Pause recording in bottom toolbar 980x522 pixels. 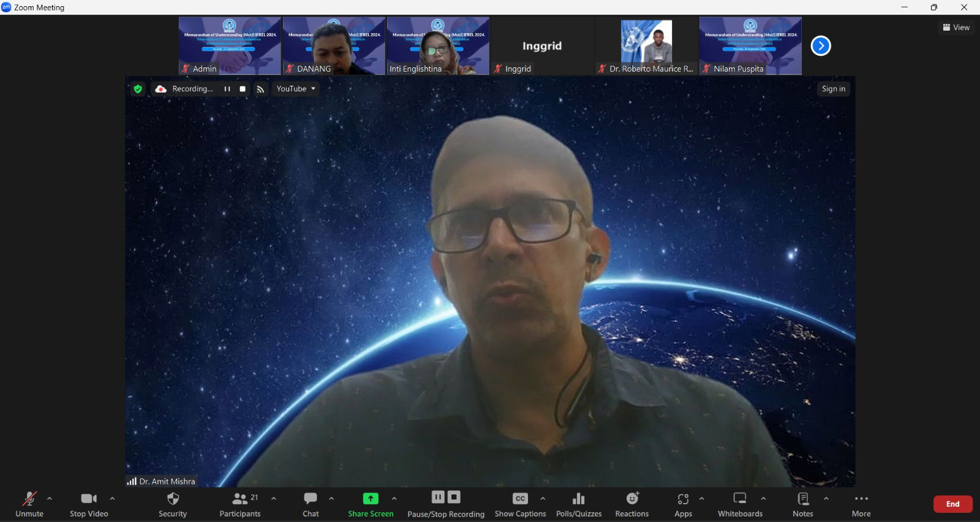tap(438, 497)
